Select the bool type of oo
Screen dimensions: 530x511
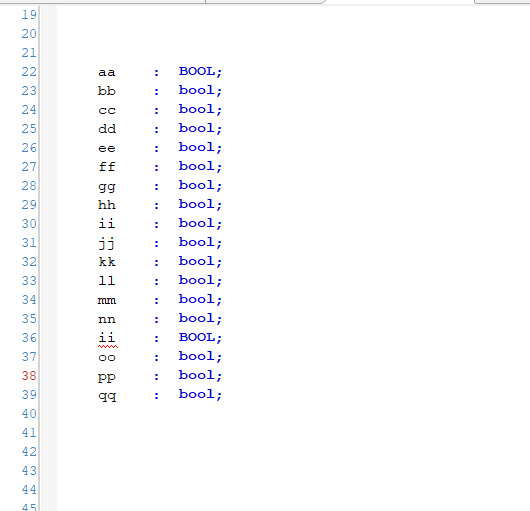coord(197,356)
